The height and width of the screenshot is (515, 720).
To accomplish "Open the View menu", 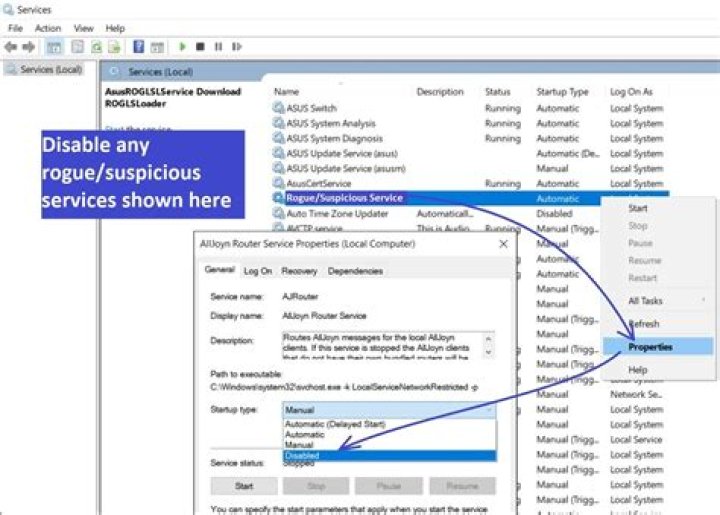I will [x=84, y=28].
